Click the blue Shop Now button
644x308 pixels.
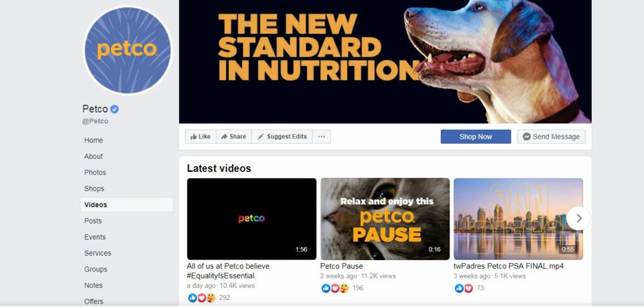tap(475, 137)
